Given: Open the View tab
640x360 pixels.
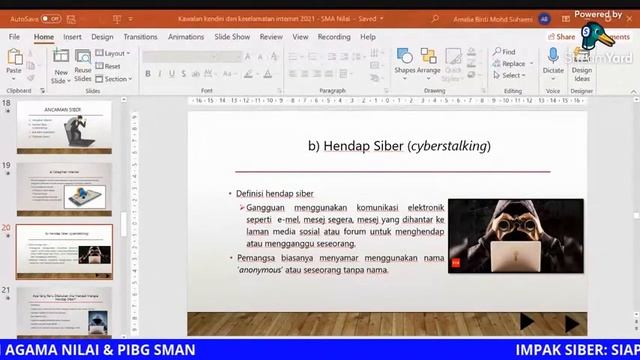Looking at the screenshot, I should [300, 37].
